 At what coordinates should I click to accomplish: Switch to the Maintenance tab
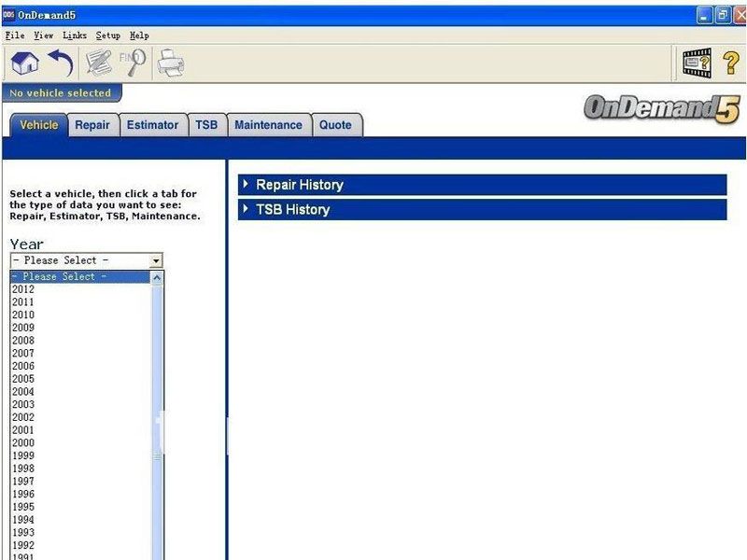tap(269, 124)
